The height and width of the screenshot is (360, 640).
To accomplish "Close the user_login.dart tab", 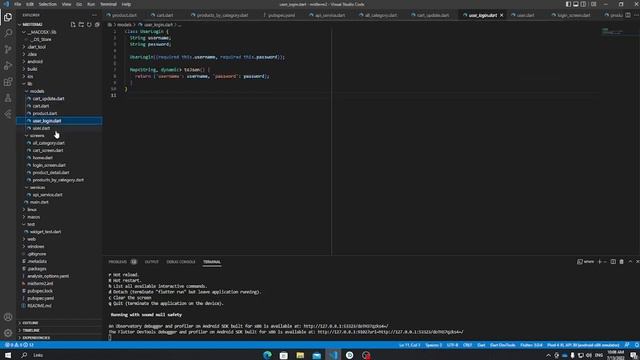I will click(502, 15).
